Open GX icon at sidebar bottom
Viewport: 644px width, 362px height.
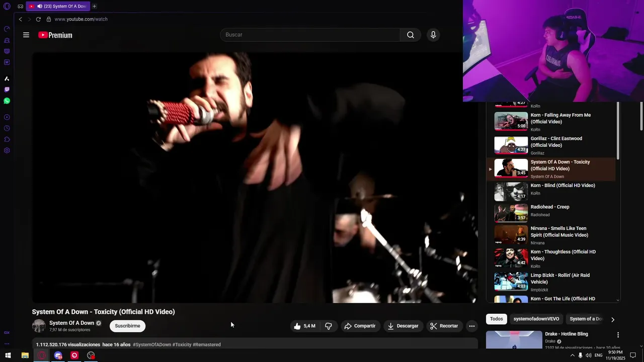click(x=7, y=332)
